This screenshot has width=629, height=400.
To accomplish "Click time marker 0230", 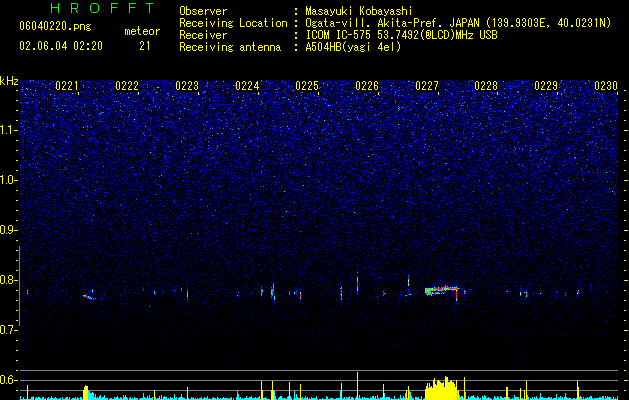I will 606,86.
